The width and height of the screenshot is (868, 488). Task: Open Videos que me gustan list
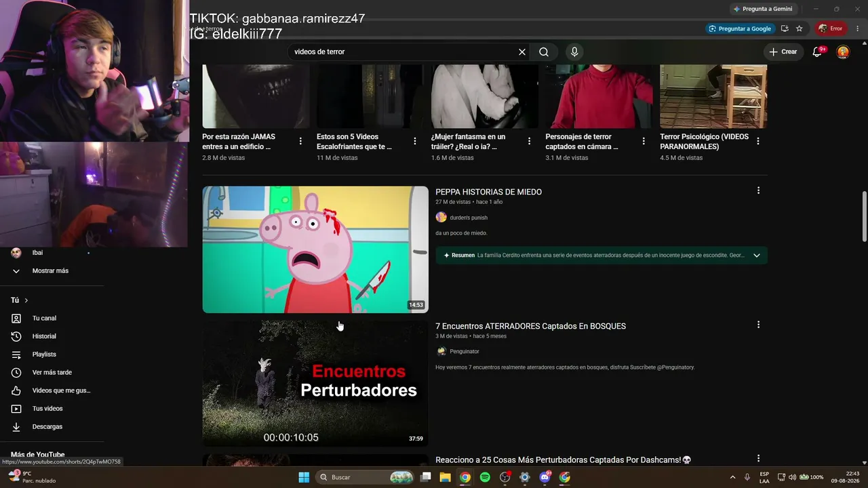point(61,390)
